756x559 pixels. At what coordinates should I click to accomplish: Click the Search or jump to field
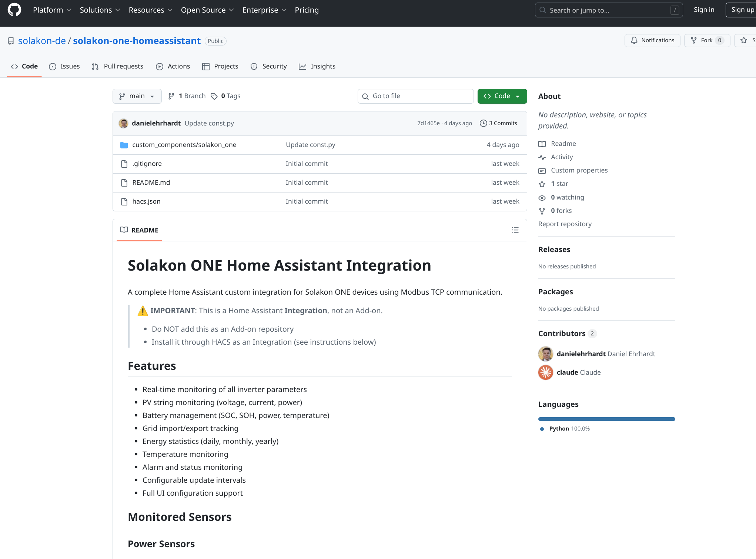click(609, 10)
